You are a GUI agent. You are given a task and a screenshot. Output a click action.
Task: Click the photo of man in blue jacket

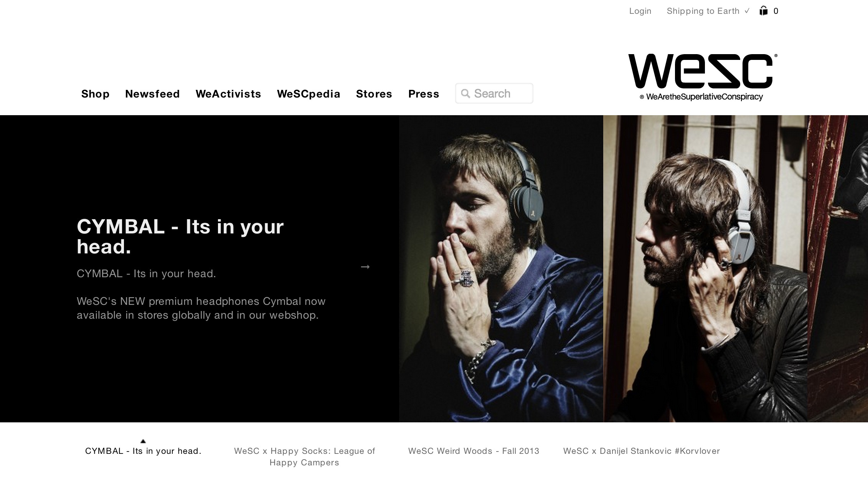pos(501,269)
